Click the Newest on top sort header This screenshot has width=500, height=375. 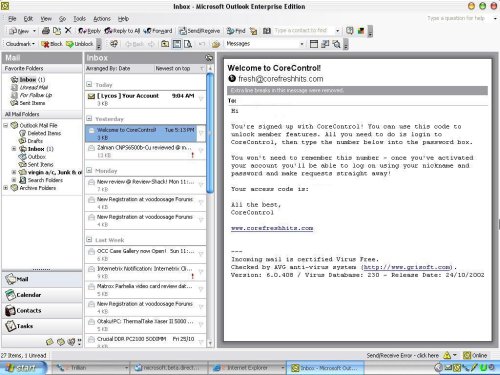pos(173,69)
